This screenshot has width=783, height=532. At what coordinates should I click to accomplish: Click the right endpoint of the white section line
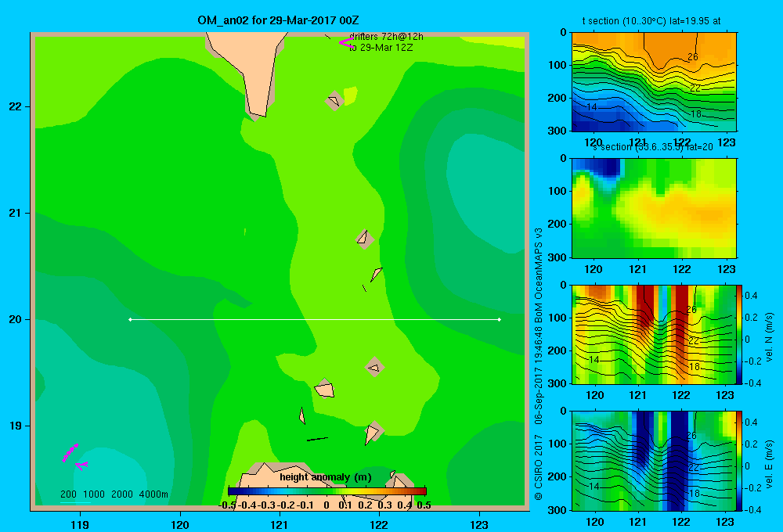pyautogui.click(x=500, y=319)
